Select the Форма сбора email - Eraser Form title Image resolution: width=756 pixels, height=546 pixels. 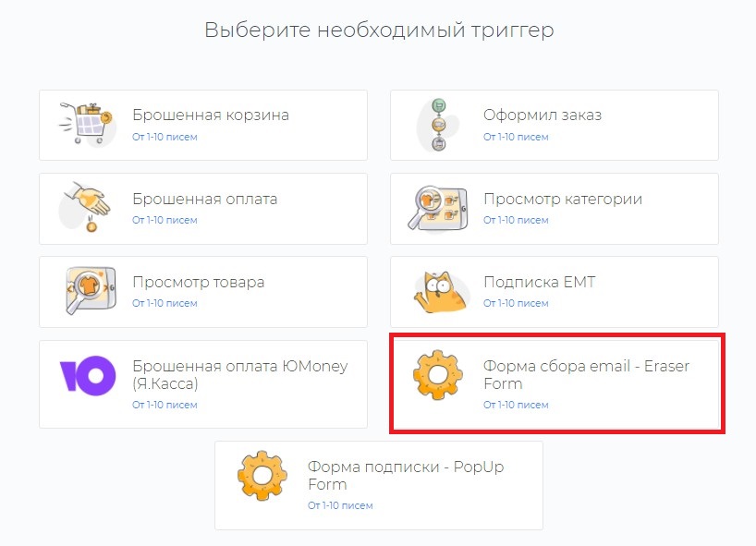pyautogui.click(x=586, y=374)
